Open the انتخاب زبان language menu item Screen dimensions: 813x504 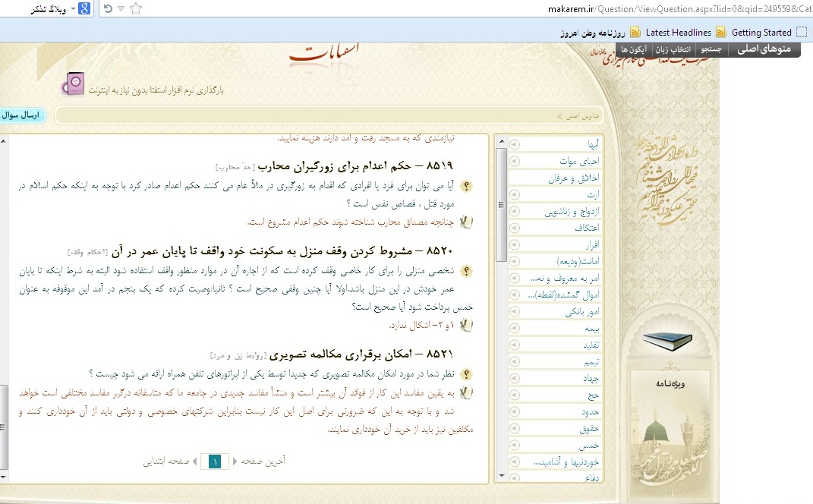[673, 49]
